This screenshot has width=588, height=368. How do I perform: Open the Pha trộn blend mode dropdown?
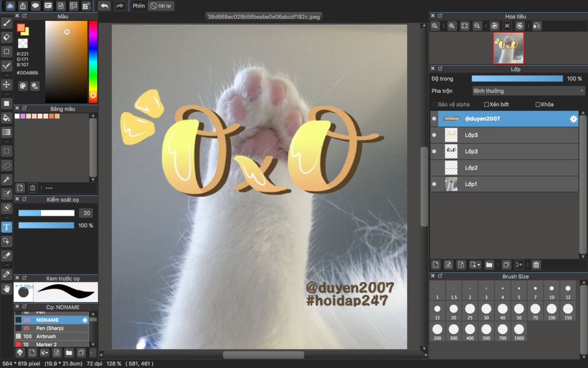coord(528,91)
